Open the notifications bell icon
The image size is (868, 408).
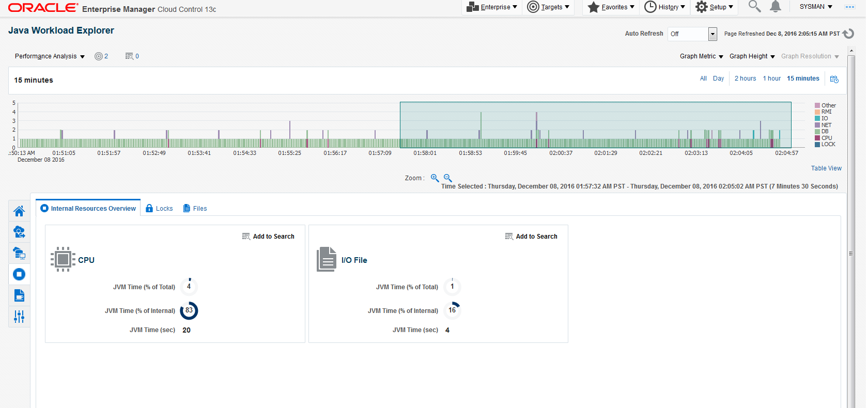click(x=776, y=6)
